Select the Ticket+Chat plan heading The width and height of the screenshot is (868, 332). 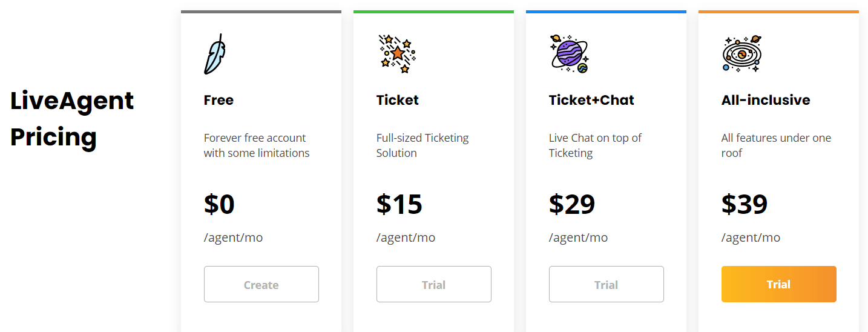click(591, 100)
